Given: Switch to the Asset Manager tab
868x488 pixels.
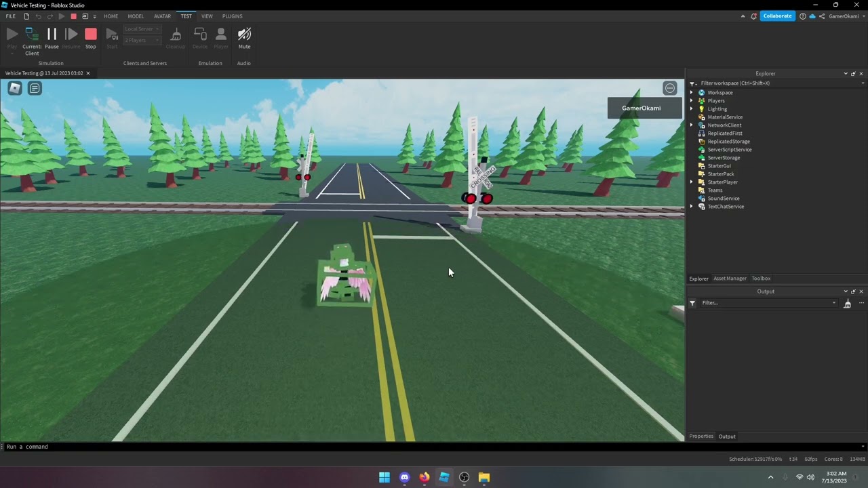Looking at the screenshot, I should 730,279.
